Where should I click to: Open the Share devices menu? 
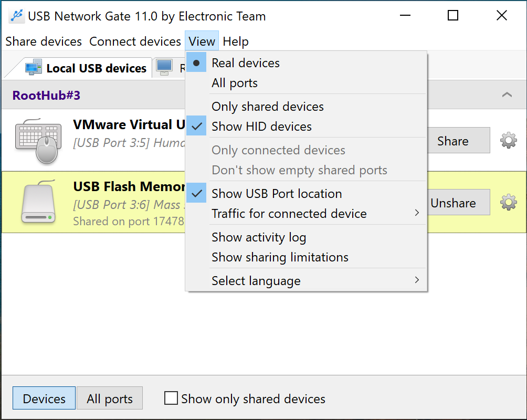coord(44,41)
